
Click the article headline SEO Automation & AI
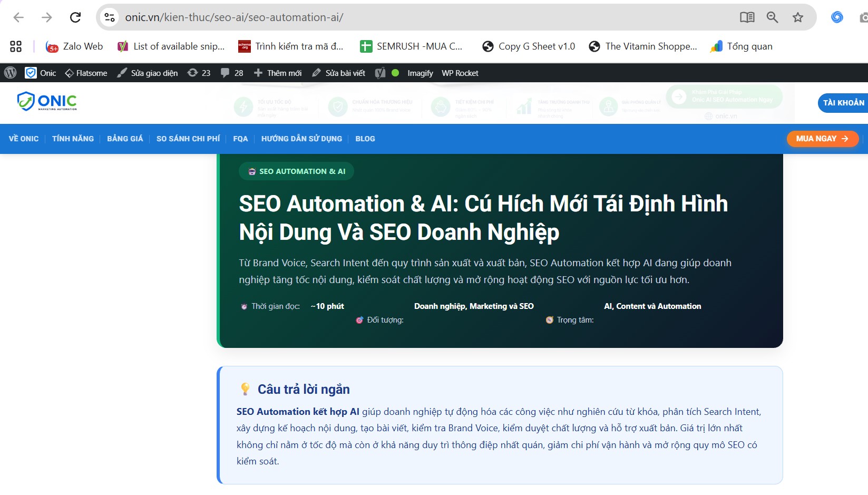(x=483, y=218)
